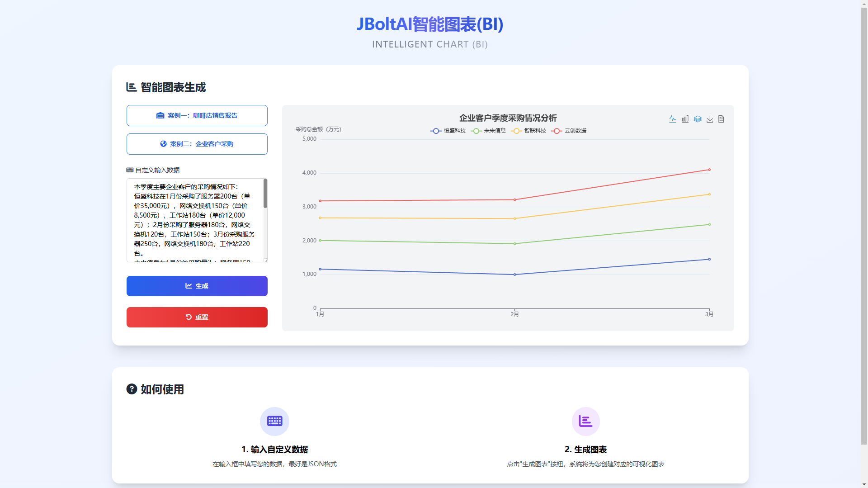Toggle 云创数据 series in the legend

click(569, 131)
